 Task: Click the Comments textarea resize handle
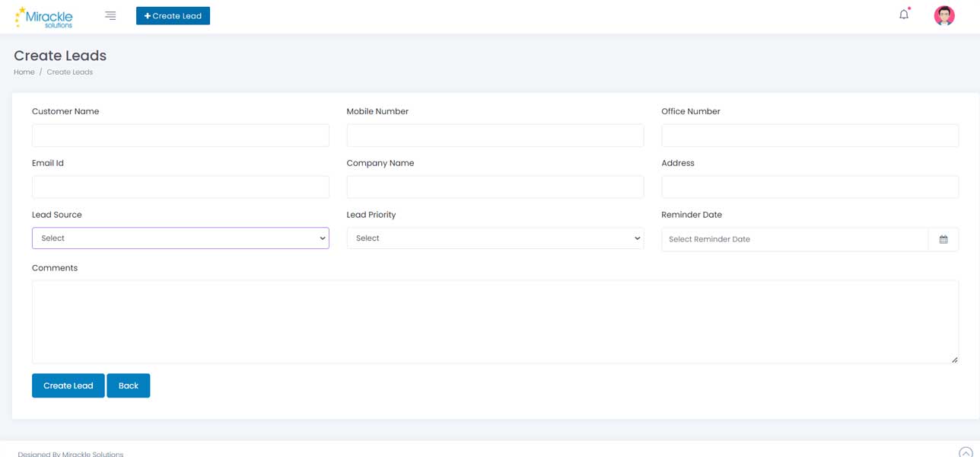pyautogui.click(x=954, y=360)
